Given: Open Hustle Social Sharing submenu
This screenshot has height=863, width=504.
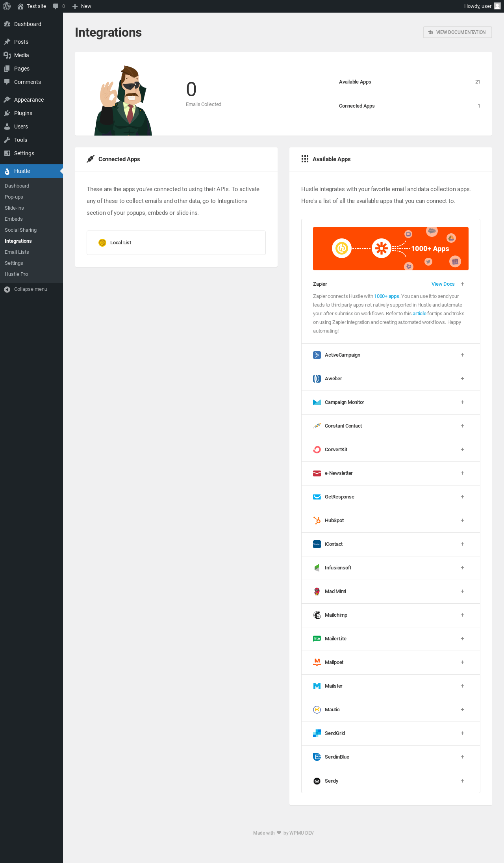Looking at the screenshot, I should tap(31, 230).
